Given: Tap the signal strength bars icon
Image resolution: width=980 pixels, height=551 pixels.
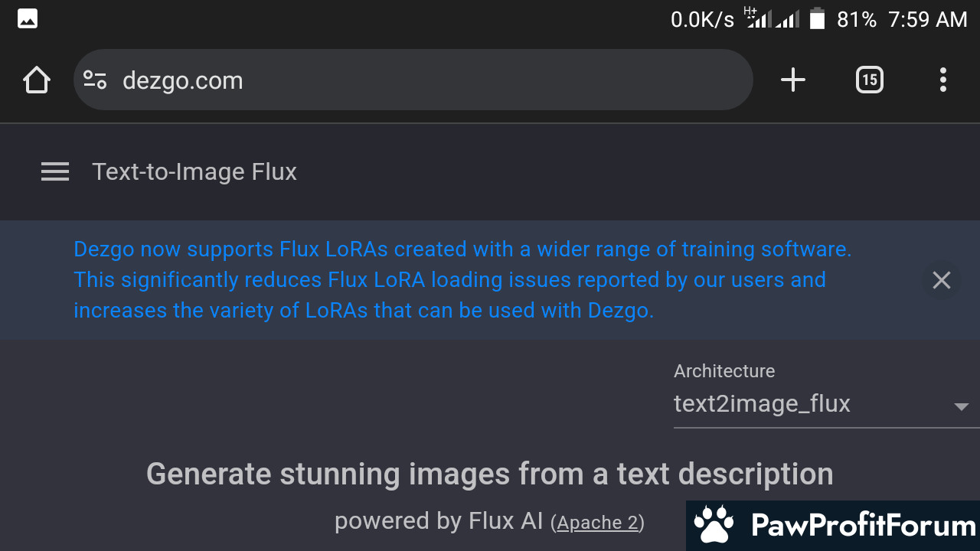Looking at the screenshot, I should [x=773, y=19].
